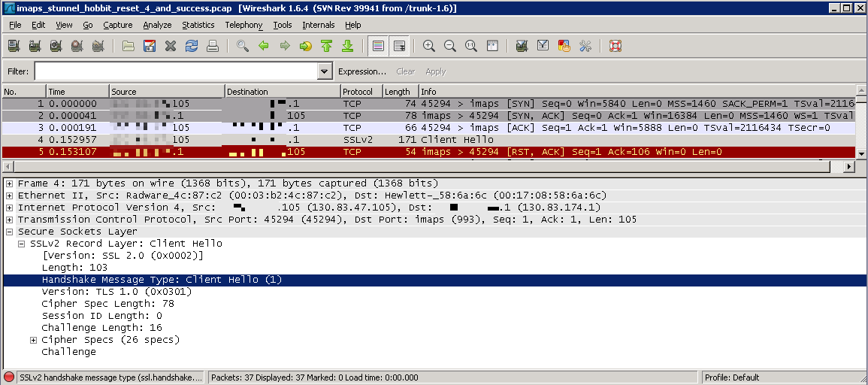Click the Zoom In toolbar icon
Image resolution: width=868 pixels, height=385 pixels.
coord(429,46)
